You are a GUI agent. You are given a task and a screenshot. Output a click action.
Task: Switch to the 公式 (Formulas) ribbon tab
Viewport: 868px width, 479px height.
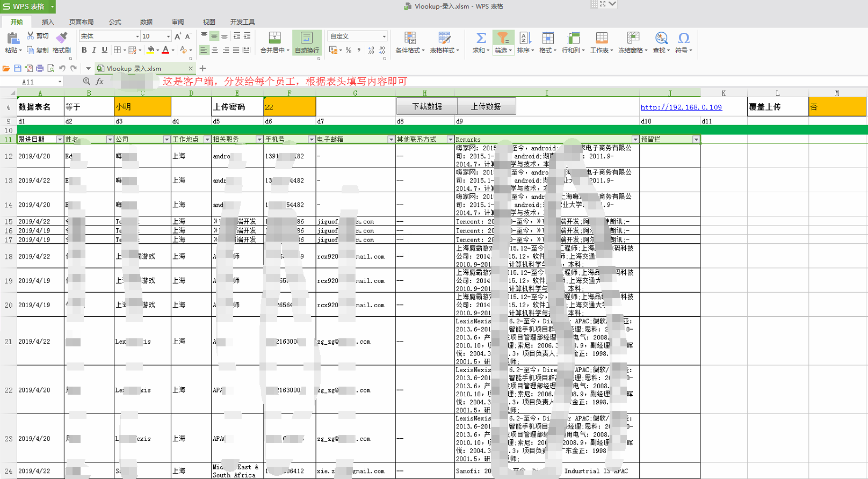115,22
